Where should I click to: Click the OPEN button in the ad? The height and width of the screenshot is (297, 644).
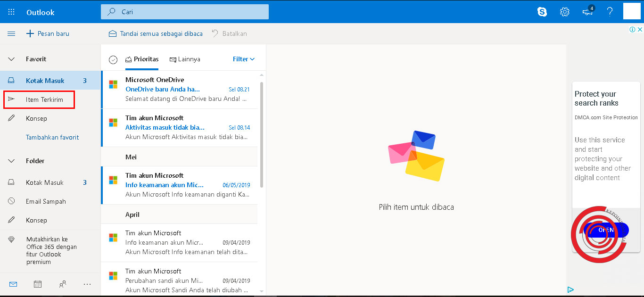[x=606, y=230]
